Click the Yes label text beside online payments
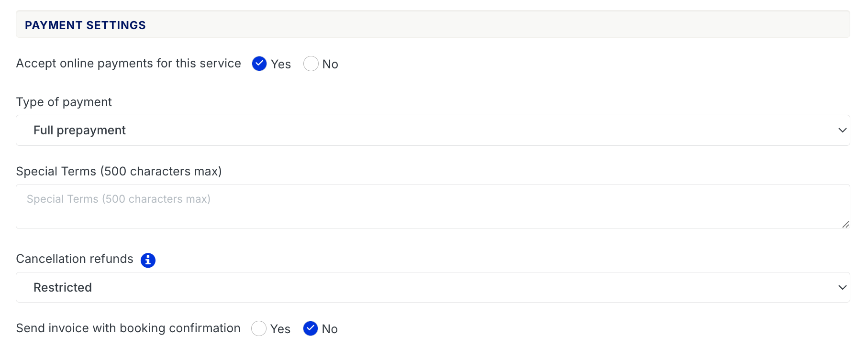Viewport: 868px width, 348px height. 281,64
